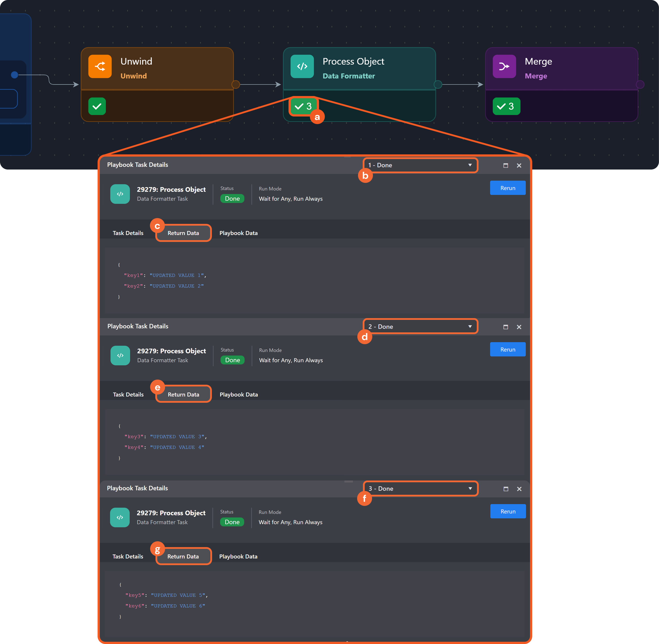
Task: Select Task Details tab in the third panel
Action: (x=127, y=556)
